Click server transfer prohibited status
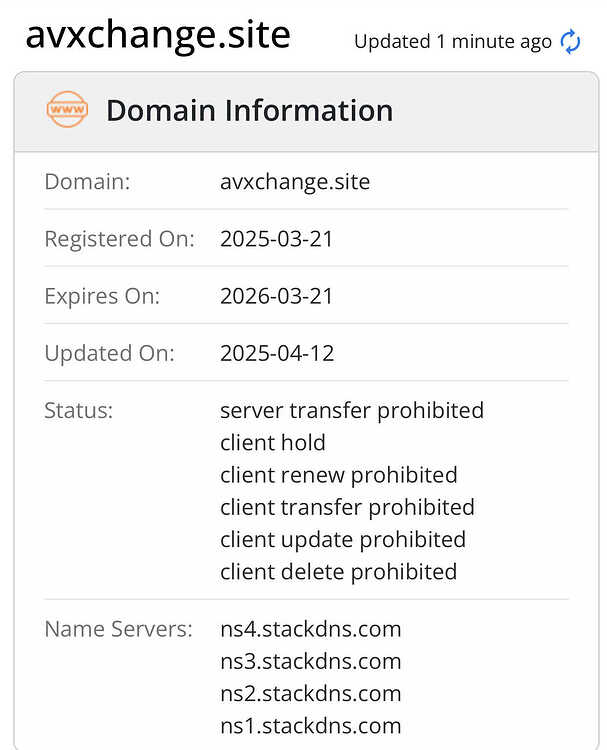 pos(352,411)
